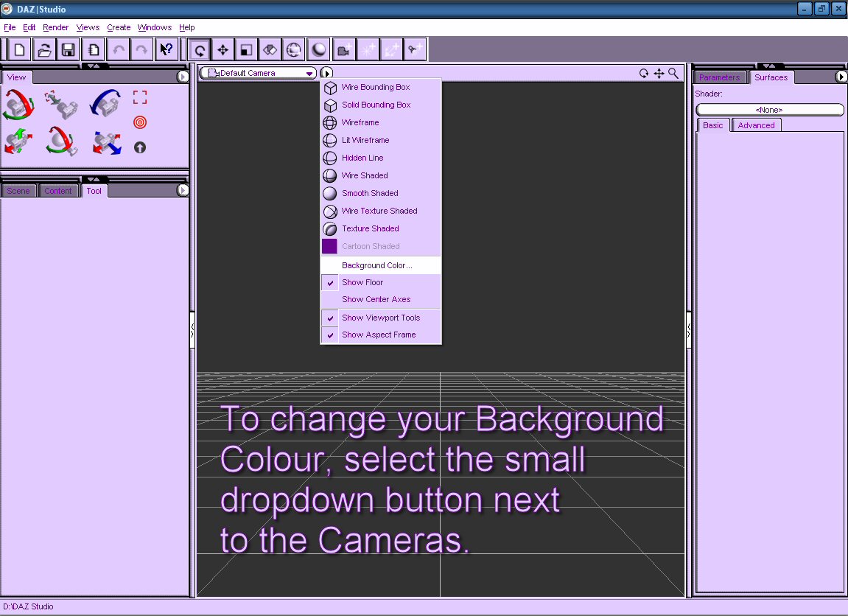Click the New Scene toolbar icon
The image size is (848, 616).
click(20, 50)
